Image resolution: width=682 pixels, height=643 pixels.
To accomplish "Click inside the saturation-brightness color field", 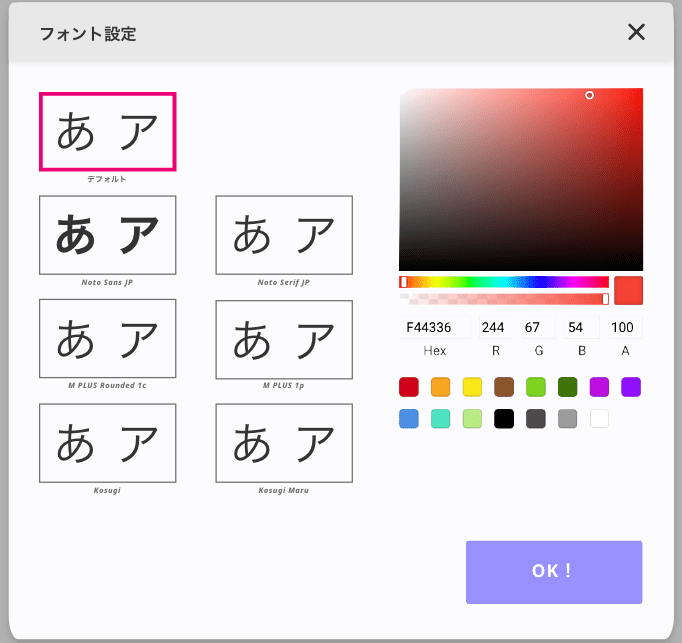I will pyautogui.click(x=521, y=179).
